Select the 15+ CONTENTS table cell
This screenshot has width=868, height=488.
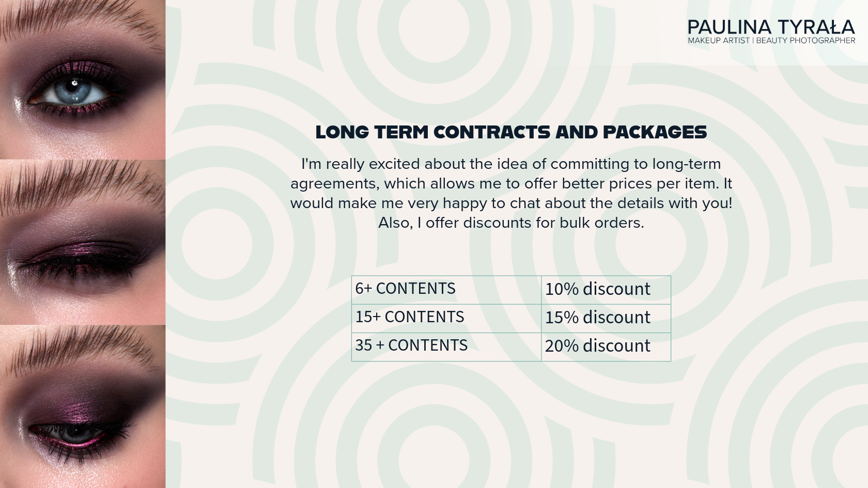coord(446,318)
